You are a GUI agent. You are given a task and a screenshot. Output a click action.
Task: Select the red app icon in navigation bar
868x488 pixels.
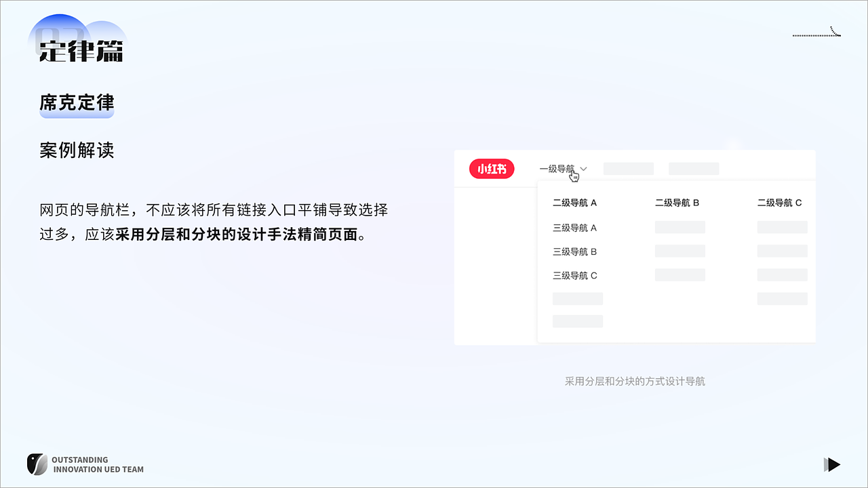(491, 169)
